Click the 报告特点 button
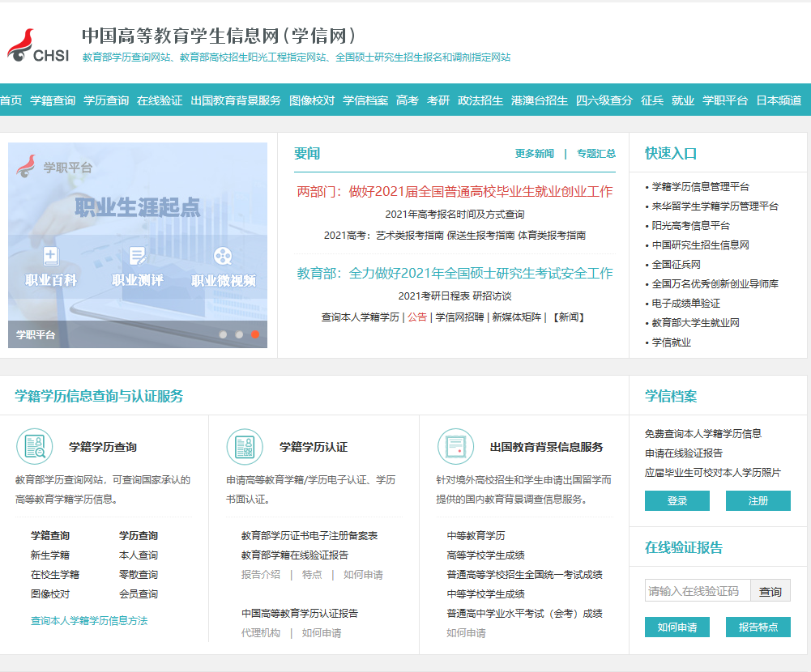The image size is (811, 672). pos(758,627)
